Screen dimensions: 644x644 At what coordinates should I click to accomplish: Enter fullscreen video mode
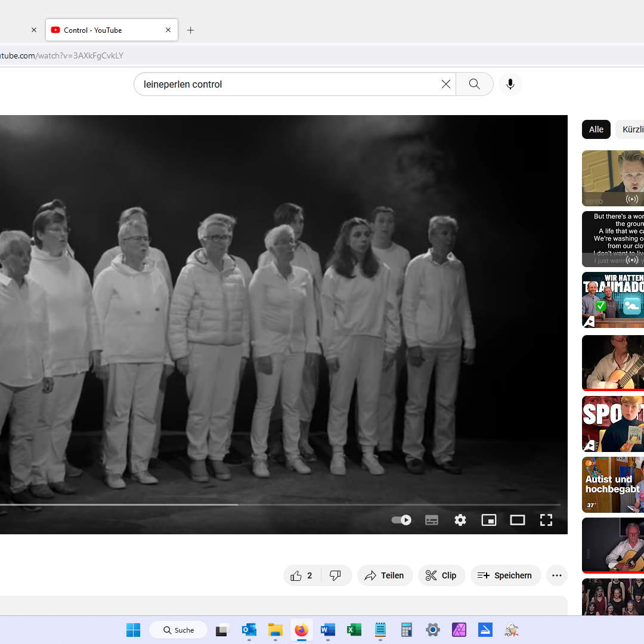point(546,520)
